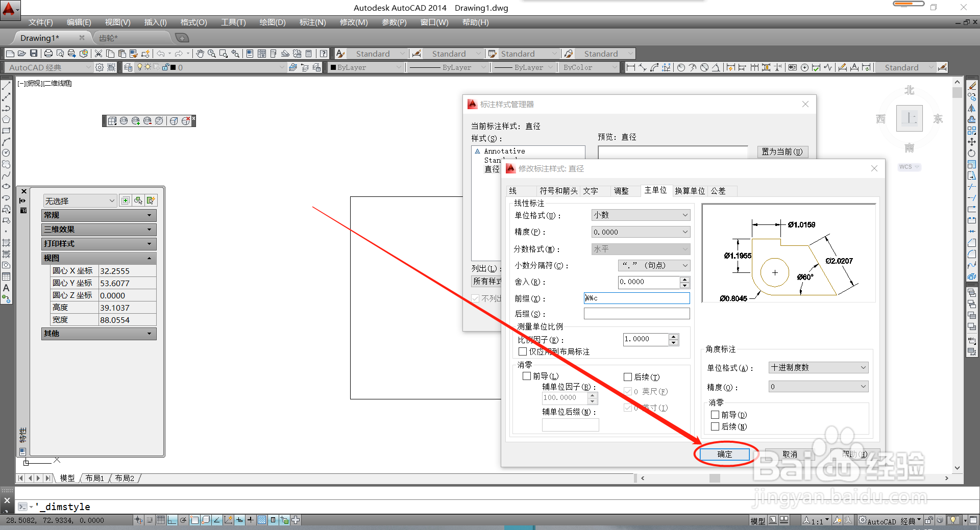The height and width of the screenshot is (530, 980).
Task: Open Layer Properties Manager icon
Action: point(128,67)
